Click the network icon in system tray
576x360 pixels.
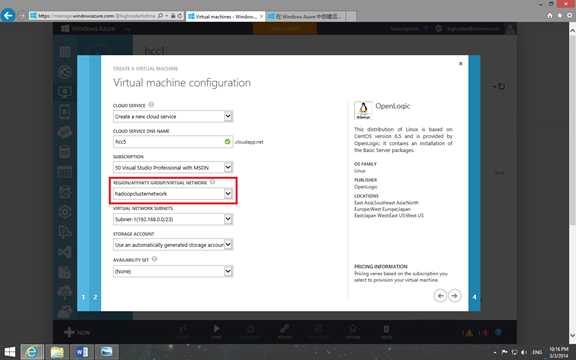coord(514,353)
